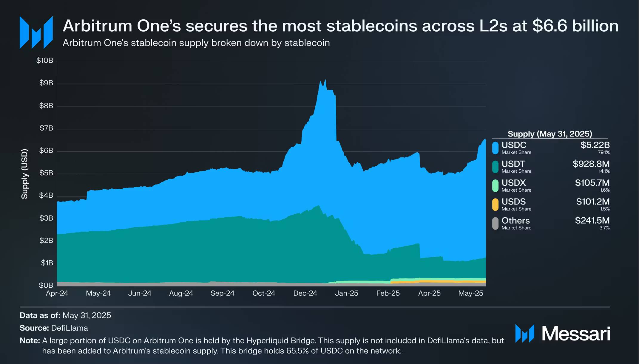Click the DefiLlama source text
The image size is (639, 364).
click(x=70, y=328)
